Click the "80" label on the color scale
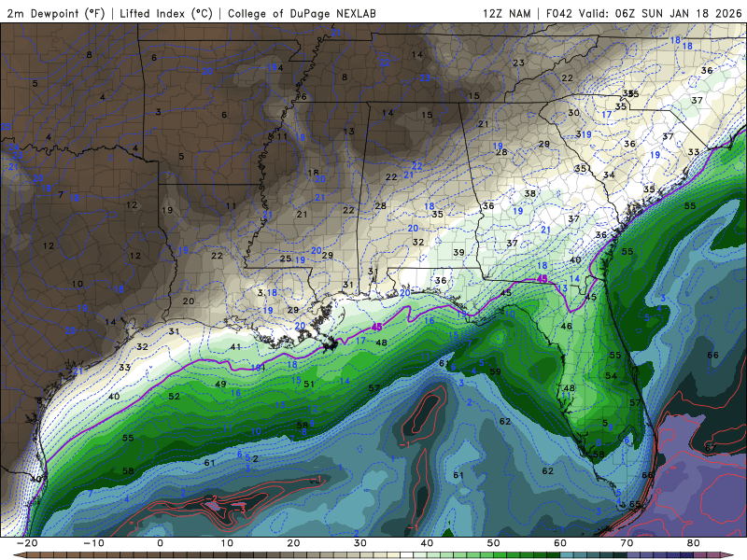This screenshot has height=560, width=747. coord(694,543)
